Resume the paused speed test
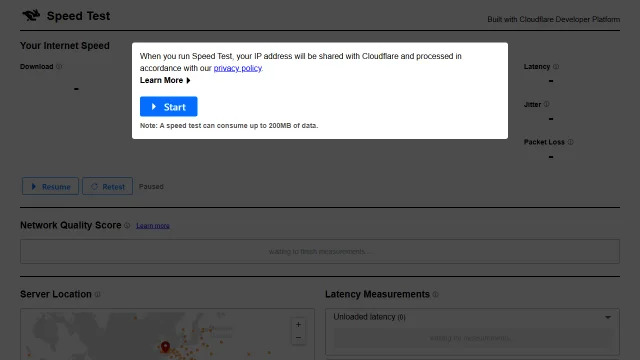 click(50, 186)
